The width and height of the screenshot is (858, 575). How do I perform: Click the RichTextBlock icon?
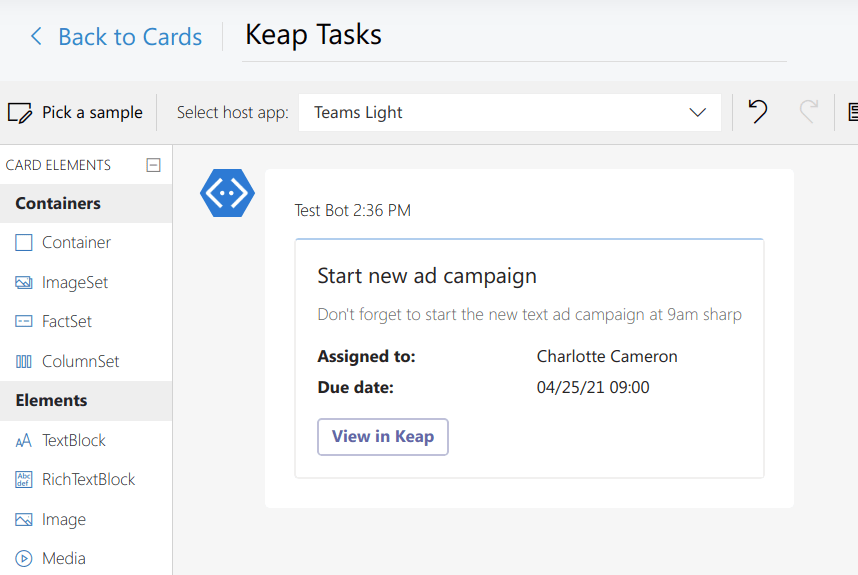(24, 479)
